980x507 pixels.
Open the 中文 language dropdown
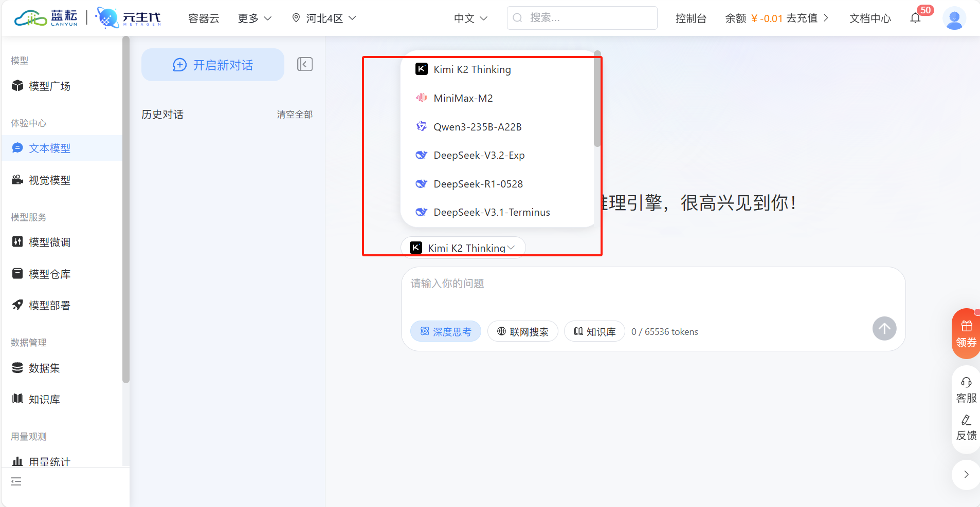[x=470, y=18]
